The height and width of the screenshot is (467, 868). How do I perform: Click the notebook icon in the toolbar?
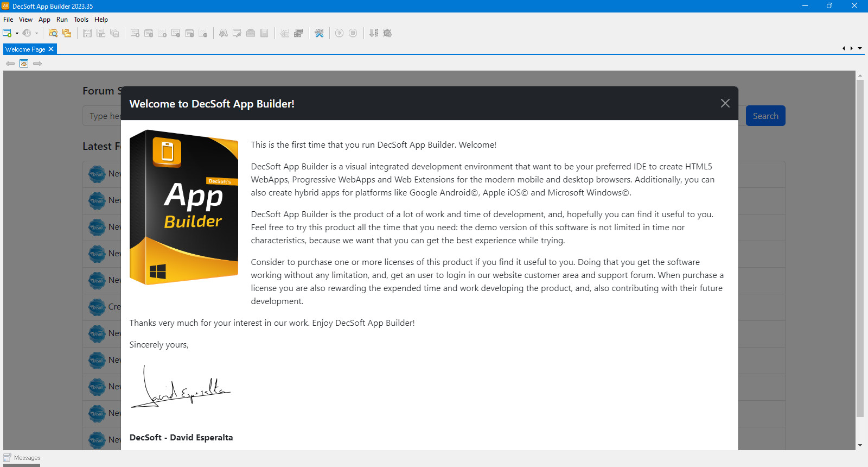click(x=264, y=33)
